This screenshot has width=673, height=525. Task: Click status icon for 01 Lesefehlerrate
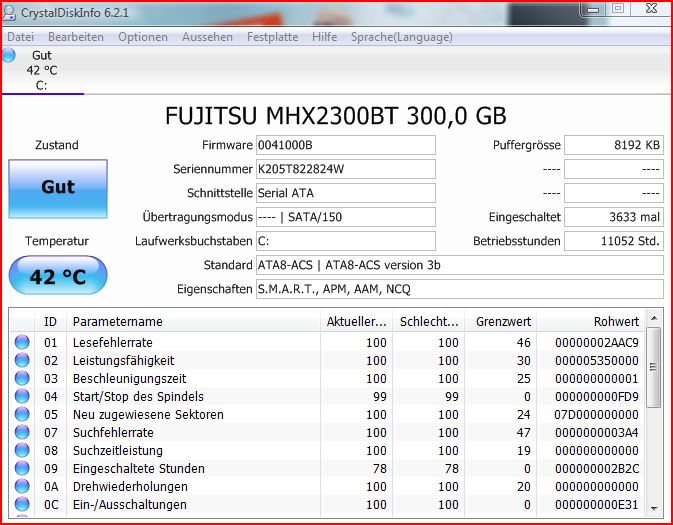[x=22, y=342]
